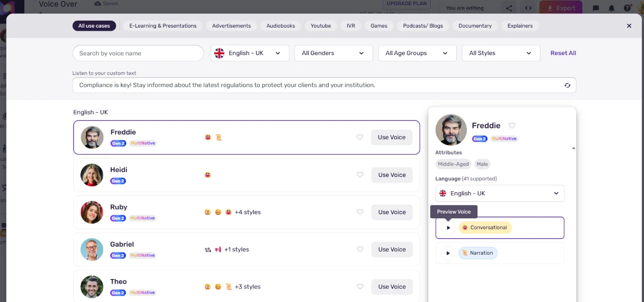Use Voice for Gabriel

coord(392,249)
